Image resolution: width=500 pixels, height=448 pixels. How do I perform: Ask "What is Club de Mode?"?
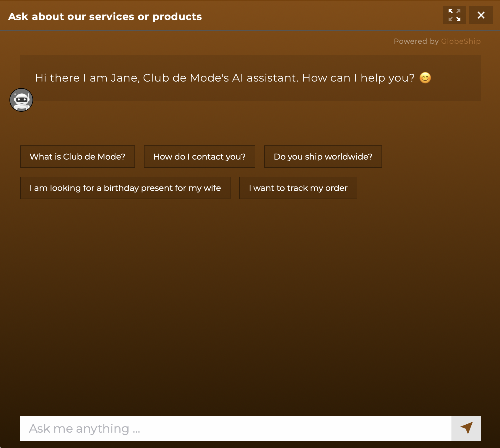[77, 157]
